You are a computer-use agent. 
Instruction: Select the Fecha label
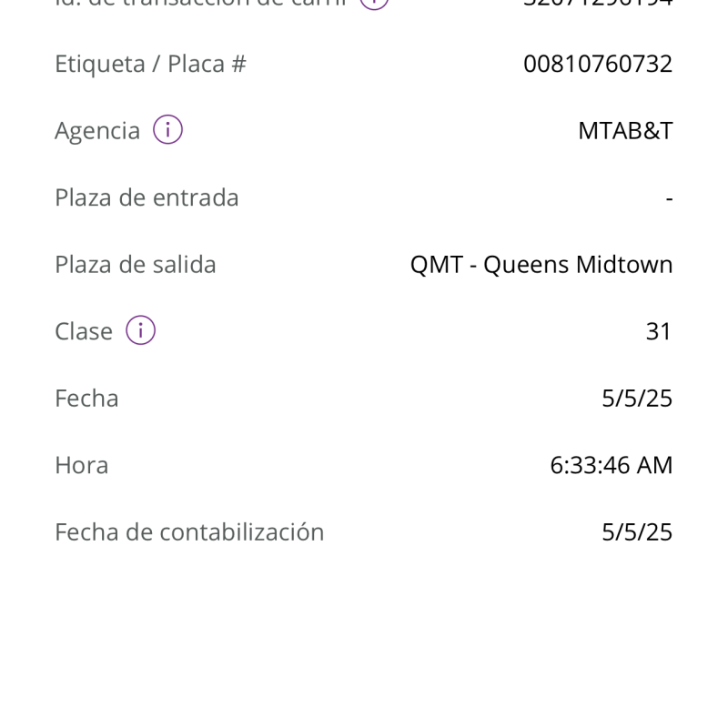tap(86, 398)
